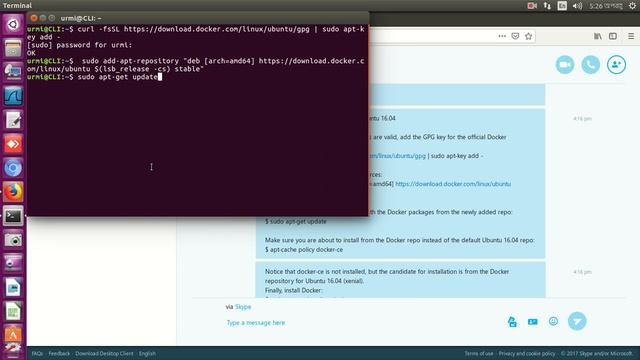Click the '$ apt-cache policy docker-ce' text in chat
The height and width of the screenshot is (360, 640).
[304, 249]
